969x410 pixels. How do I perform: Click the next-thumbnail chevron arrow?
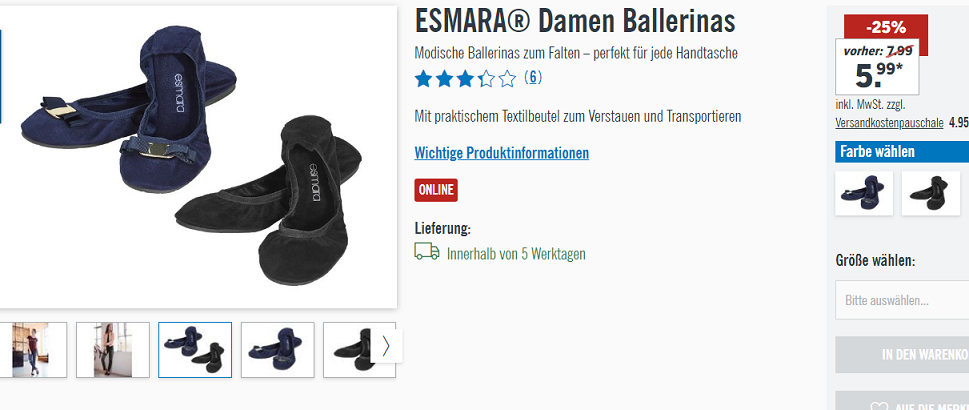coord(386,346)
